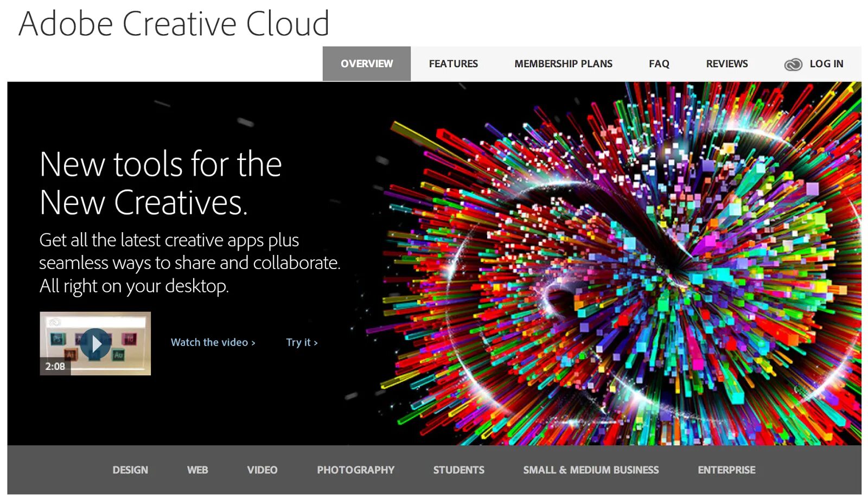The width and height of the screenshot is (868, 499).
Task: Open the Enterprise section
Action: click(x=726, y=470)
